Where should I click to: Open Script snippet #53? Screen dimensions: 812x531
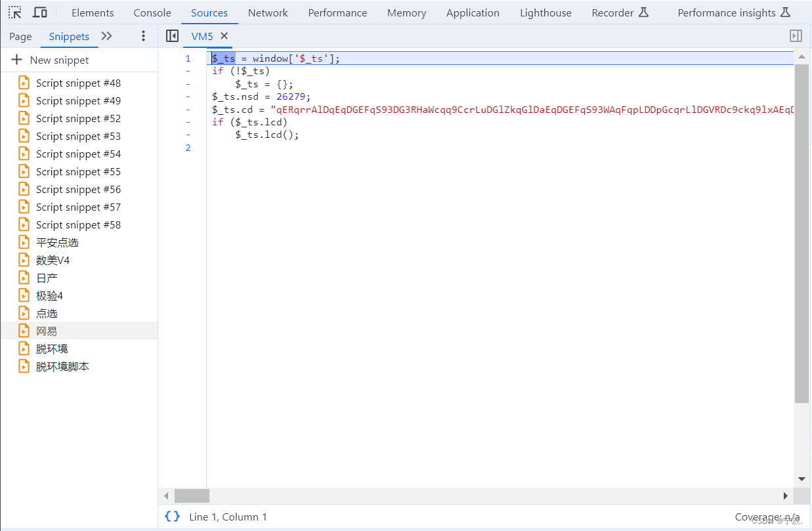click(78, 136)
